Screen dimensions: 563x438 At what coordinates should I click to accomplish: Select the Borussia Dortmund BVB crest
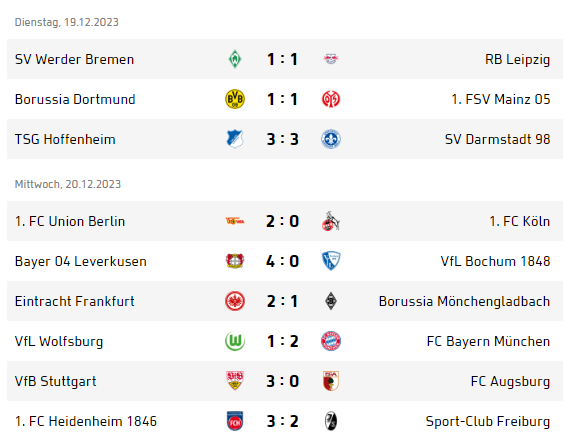coord(235,99)
